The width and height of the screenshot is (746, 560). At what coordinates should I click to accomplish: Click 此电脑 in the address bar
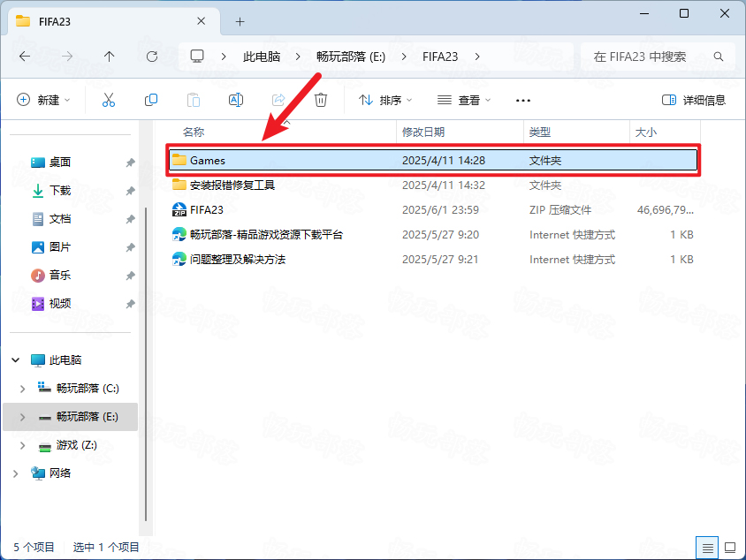click(262, 57)
